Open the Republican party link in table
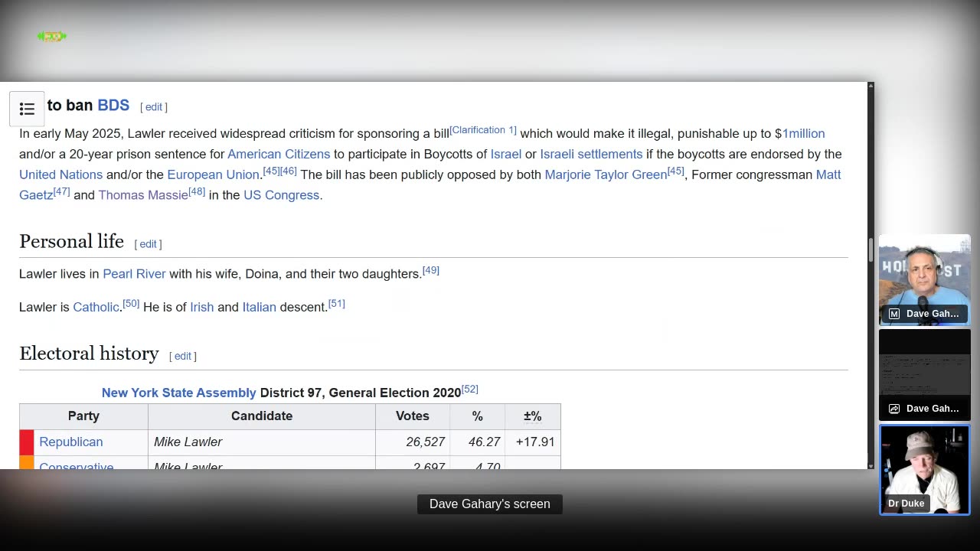Screen dimensions: 980x551 pos(70,442)
